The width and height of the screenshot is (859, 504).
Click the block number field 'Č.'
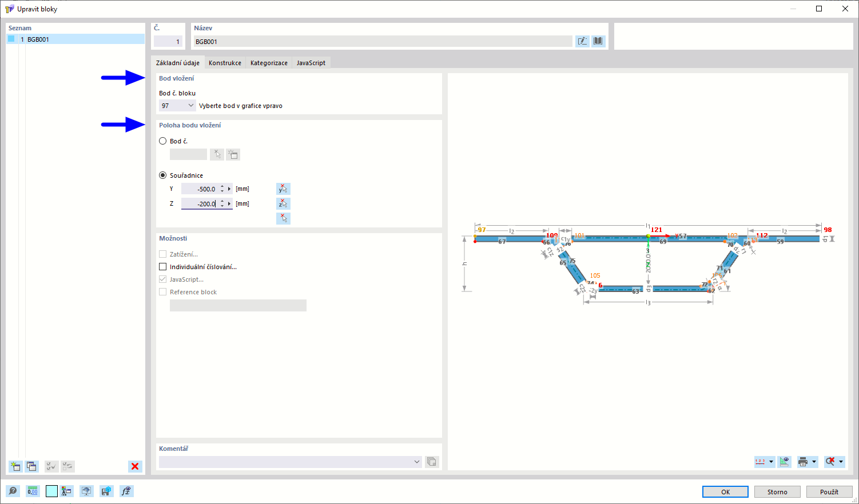168,41
